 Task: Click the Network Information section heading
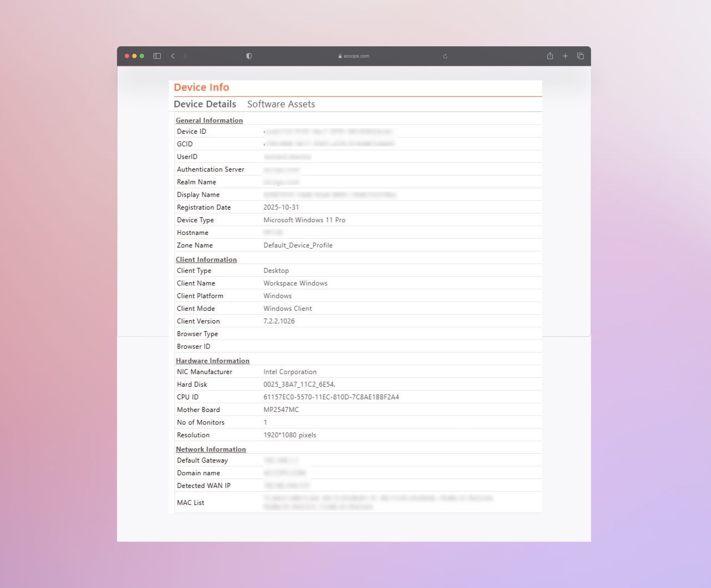pos(211,449)
